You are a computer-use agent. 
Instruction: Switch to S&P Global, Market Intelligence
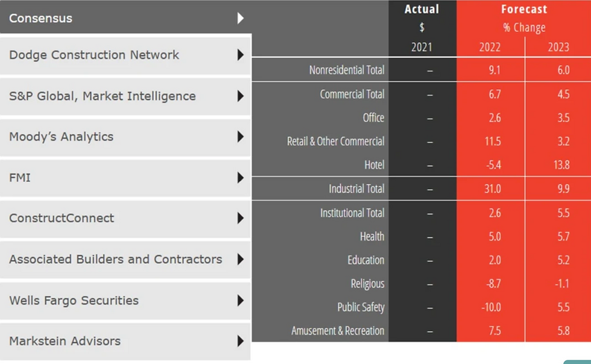coord(125,96)
